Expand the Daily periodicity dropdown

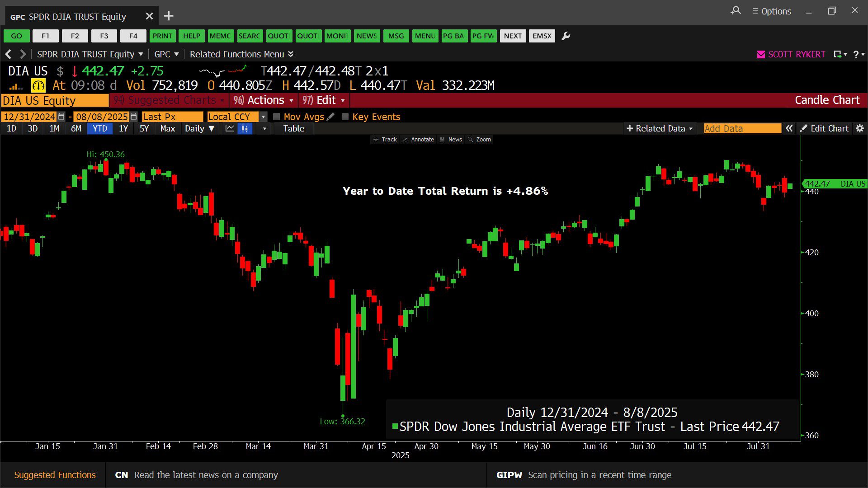coord(199,129)
